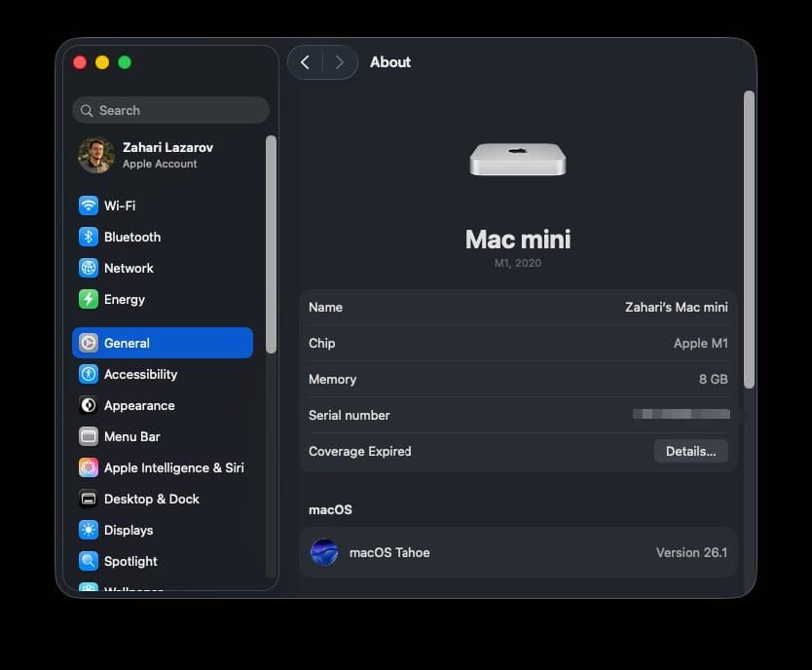
Task: Click the Appearance icon
Action: coord(89,405)
